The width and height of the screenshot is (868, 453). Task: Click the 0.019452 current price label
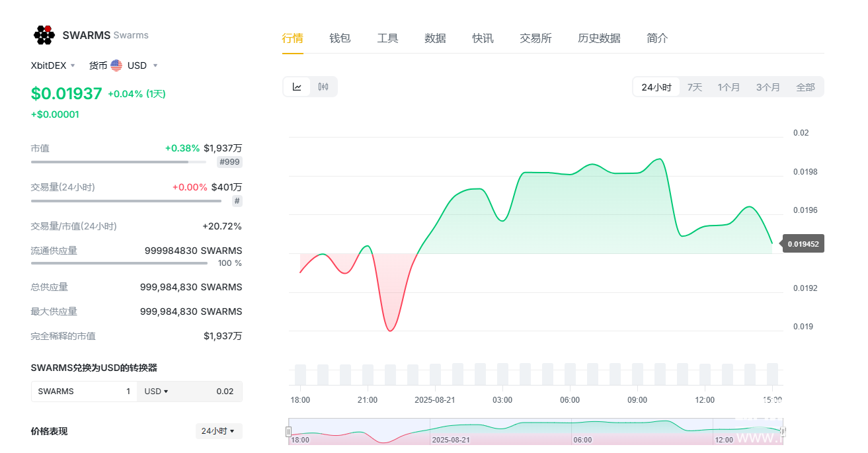(803, 244)
